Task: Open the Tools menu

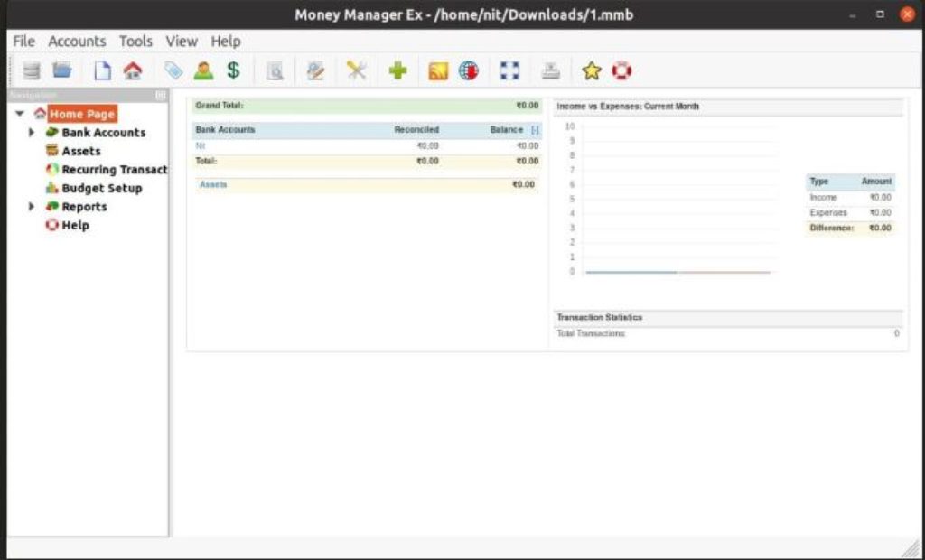Action: (135, 42)
